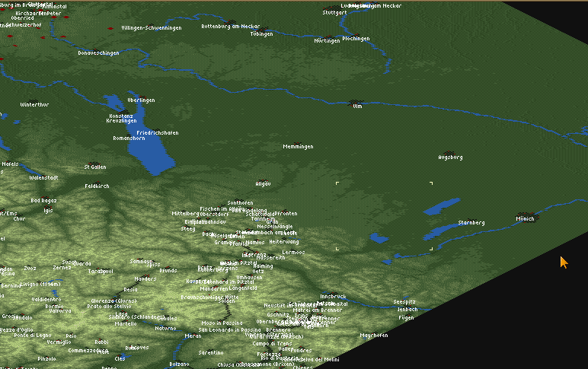
Task: Click the Memmingen town label
Action: 298,147
